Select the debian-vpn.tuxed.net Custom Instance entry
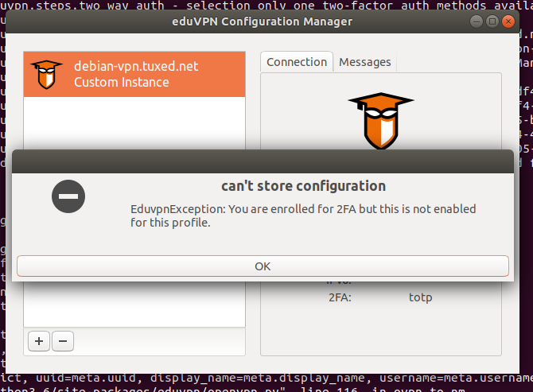Screen dimensions: 533x392 tap(134, 75)
